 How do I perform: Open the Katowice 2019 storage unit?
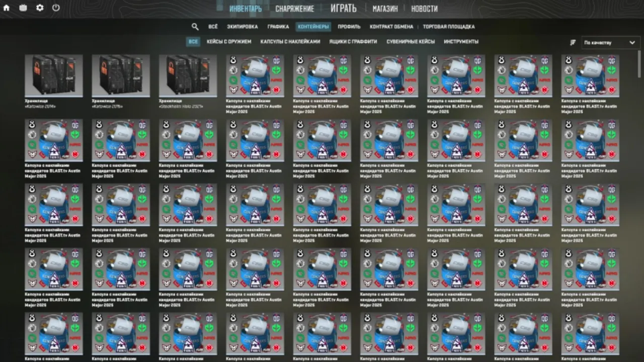(121, 75)
